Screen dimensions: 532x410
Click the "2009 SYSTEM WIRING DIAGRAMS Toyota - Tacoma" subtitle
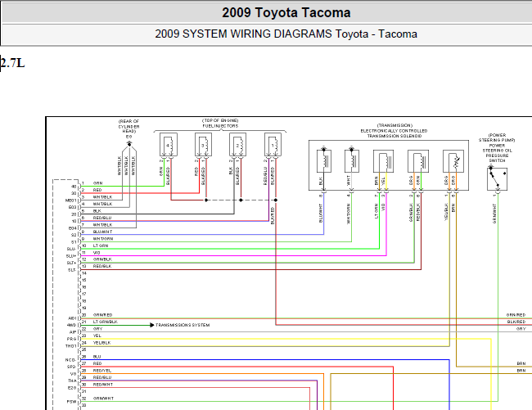(x=286, y=34)
